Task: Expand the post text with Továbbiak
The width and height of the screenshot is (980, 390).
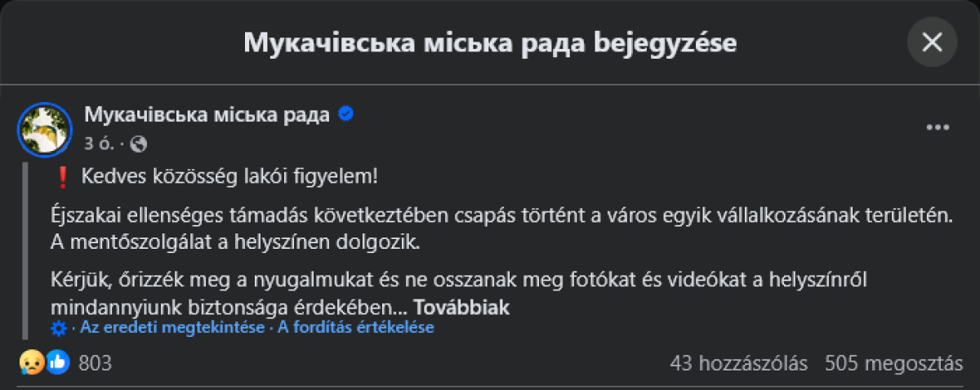Action: point(461,308)
